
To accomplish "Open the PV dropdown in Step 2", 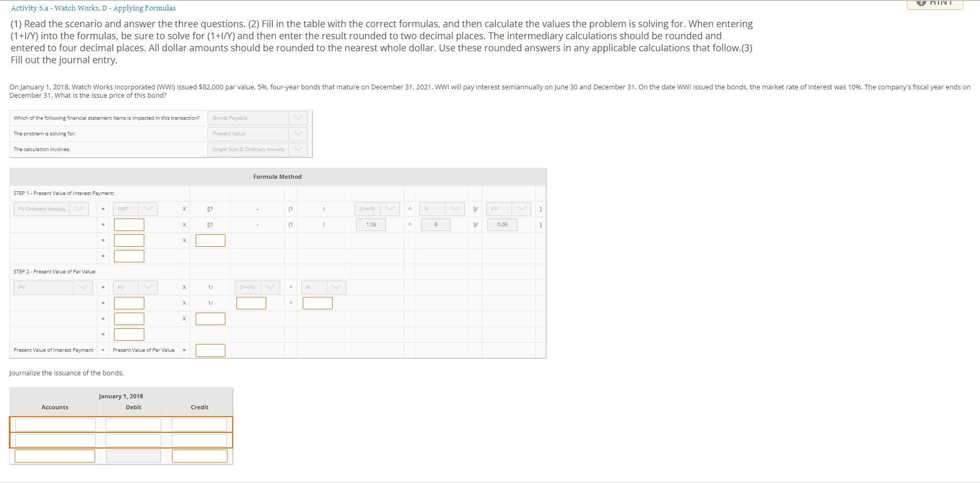I will [x=82, y=287].
